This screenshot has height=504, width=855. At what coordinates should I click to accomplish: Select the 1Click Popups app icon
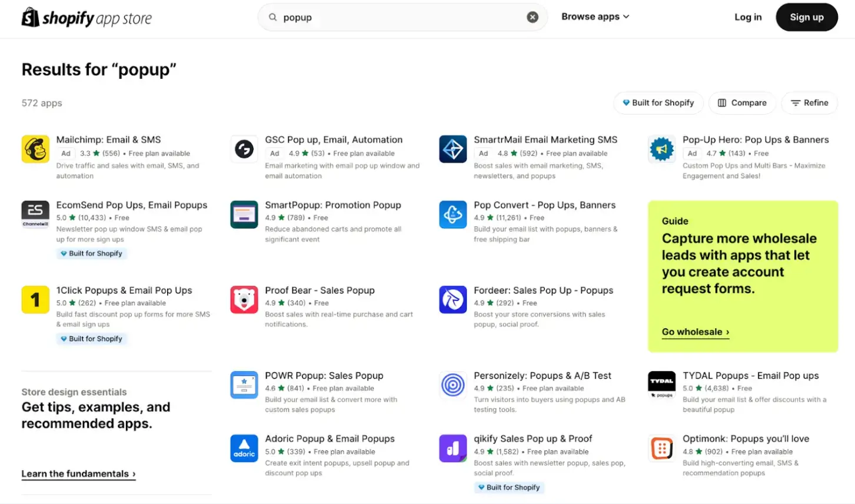coord(35,299)
